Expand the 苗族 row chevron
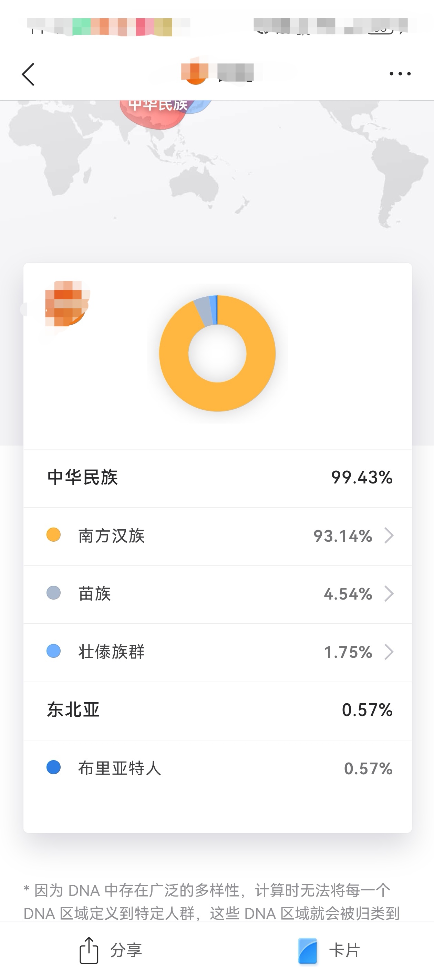 (389, 593)
